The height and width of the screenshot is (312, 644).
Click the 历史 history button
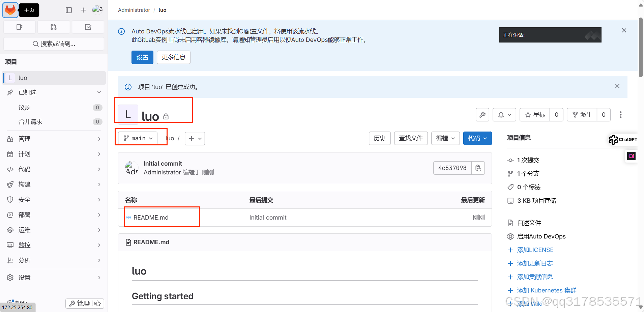click(380, 138)
